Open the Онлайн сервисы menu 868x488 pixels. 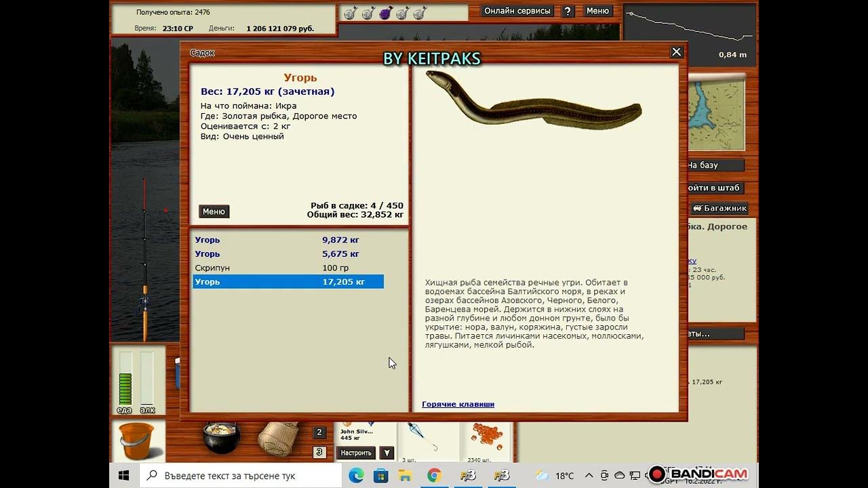[517, 11]
